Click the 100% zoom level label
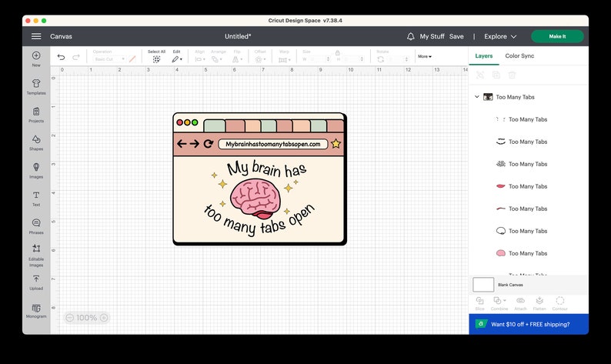The height and width of the screenshot is (364, 611). [x=86, y=318]
